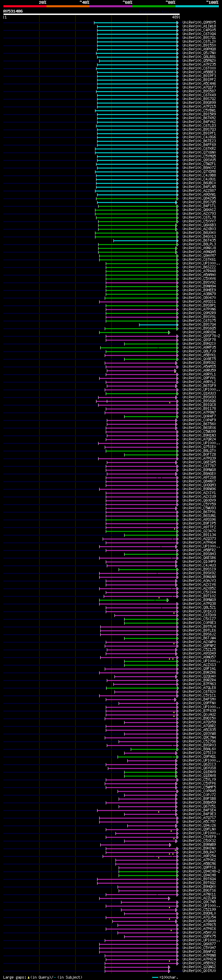The height and width of the screenshot is (980, 222).
Task: Click the short cyan bar for UniRef100_B9S7Q4
Action: (158, 324)
